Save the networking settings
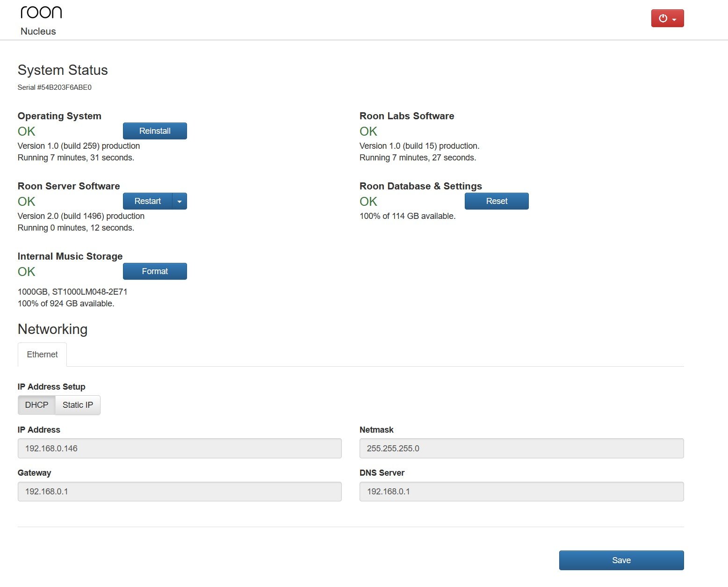Screen dimensions: 728x587 tap(621, 560)
